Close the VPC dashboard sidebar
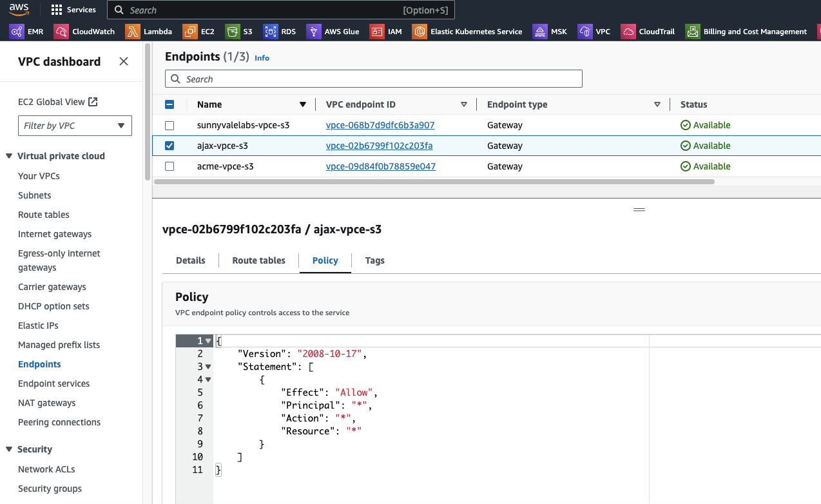821x504 pixels. (x=124, y=61)
